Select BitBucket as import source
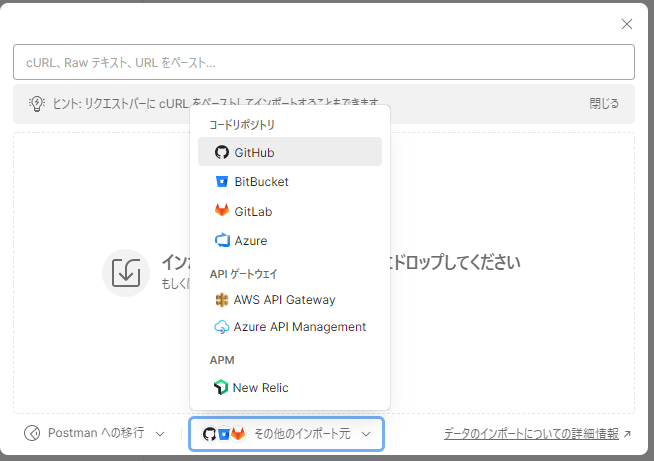The width and height of the screenshot is (654, 461). (290, 181)
